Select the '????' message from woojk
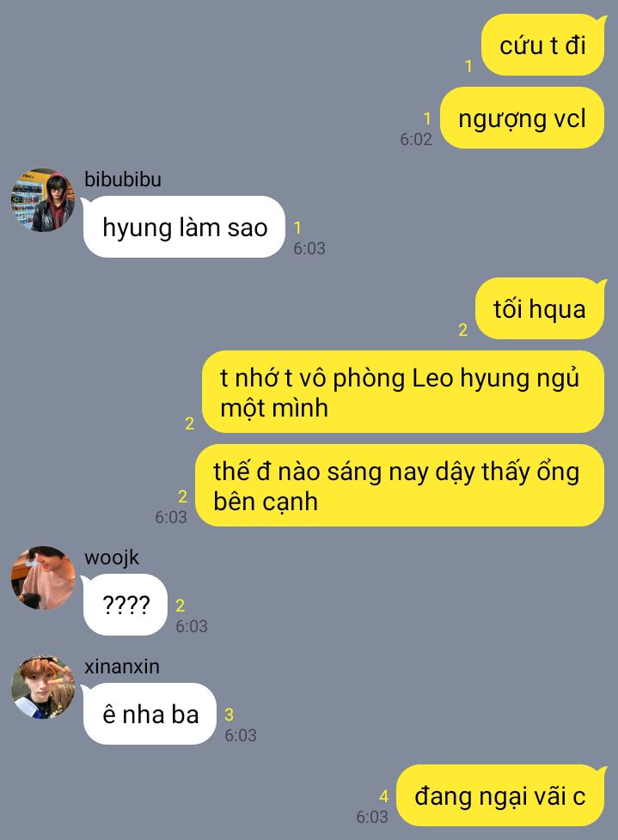 click(x=125, y=605)
